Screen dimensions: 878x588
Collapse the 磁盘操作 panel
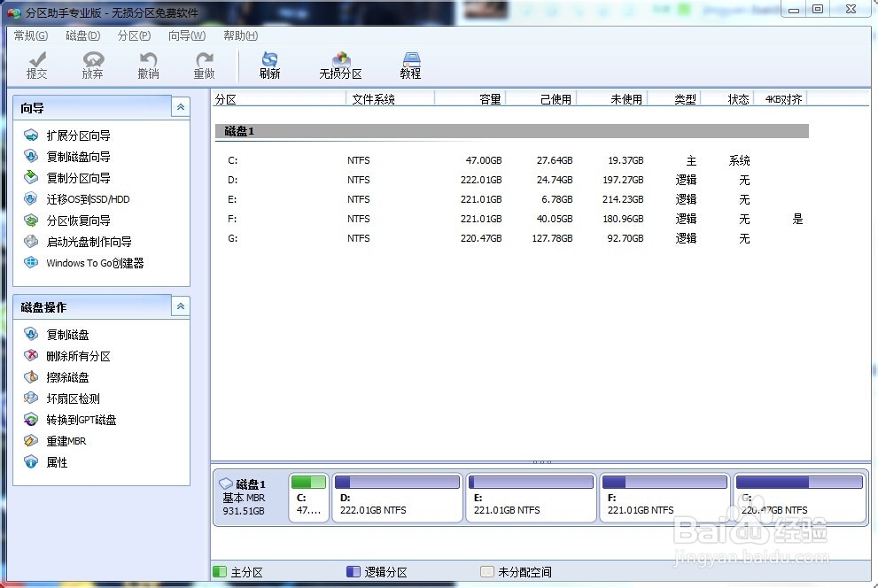(x=181, y=306)
